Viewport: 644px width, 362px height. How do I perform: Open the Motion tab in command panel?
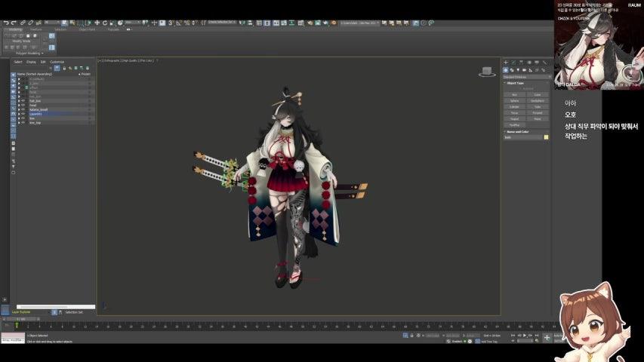(x=529, y=63)
